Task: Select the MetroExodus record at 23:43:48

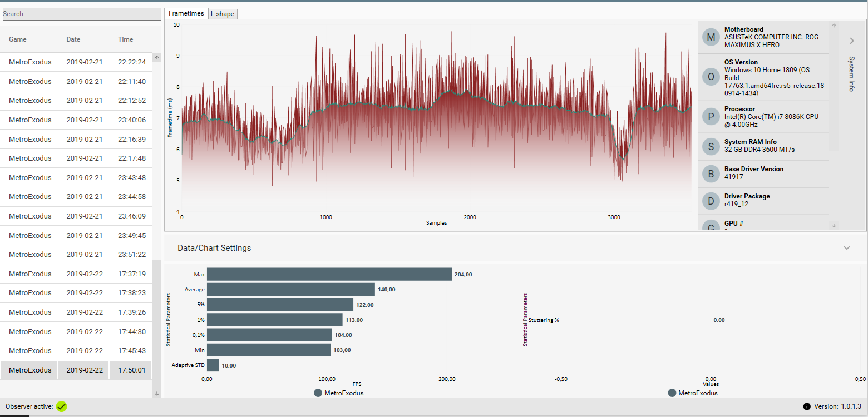Action: coord(76,178)
